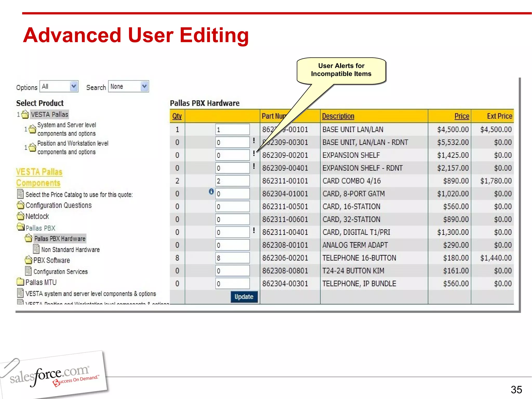The height and width of the screenshot is (399, 532).
Task: Click quantity field for EXPANSION SHELF 862309-00201
Action: [232, 155]
